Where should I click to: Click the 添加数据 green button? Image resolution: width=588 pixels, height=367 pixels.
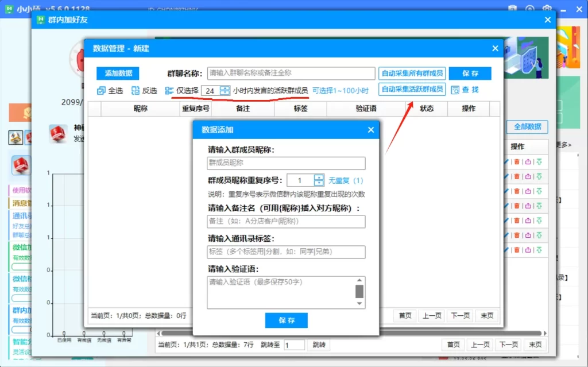coord(117,74)
